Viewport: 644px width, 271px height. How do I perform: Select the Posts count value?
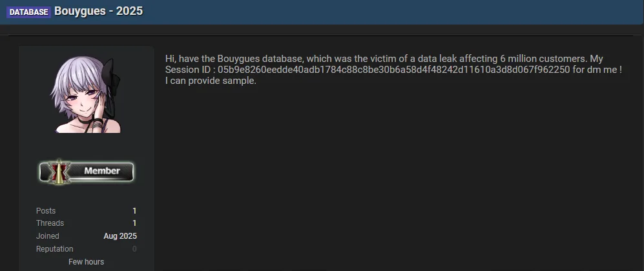(x=134, y=211)
